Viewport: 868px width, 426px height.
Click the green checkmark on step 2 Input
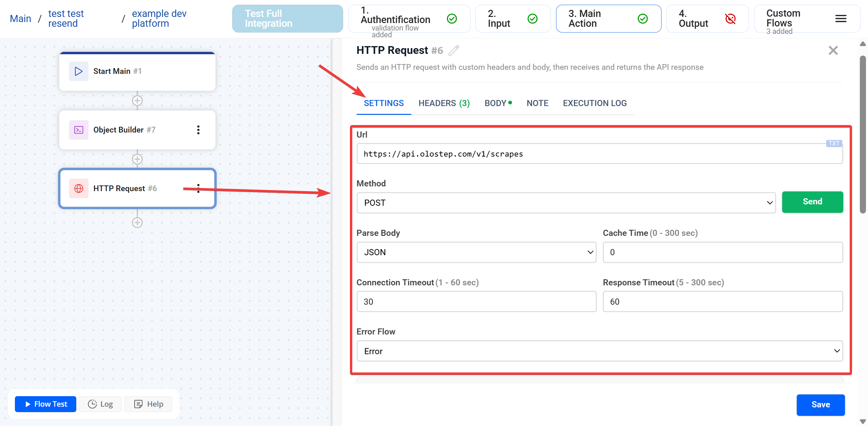point(532,19)
